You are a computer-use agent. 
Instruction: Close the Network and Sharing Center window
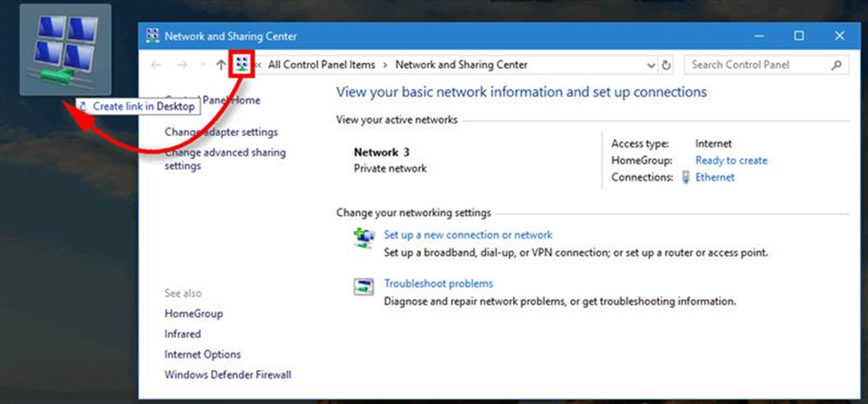tap(839, 35)
